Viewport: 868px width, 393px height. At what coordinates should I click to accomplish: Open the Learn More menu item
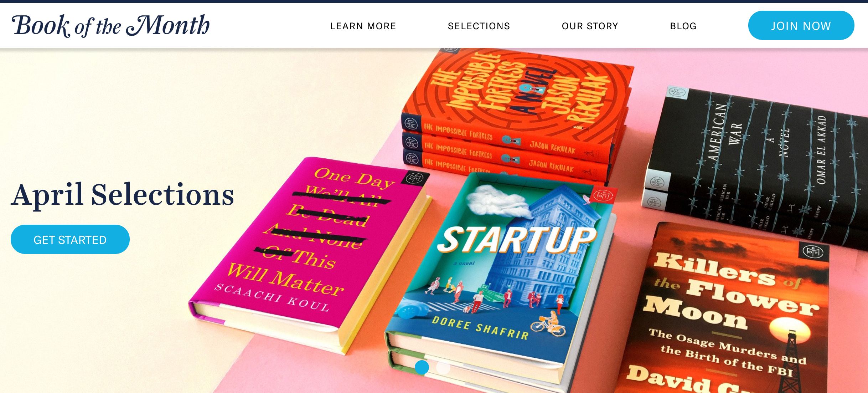[363, 26]
